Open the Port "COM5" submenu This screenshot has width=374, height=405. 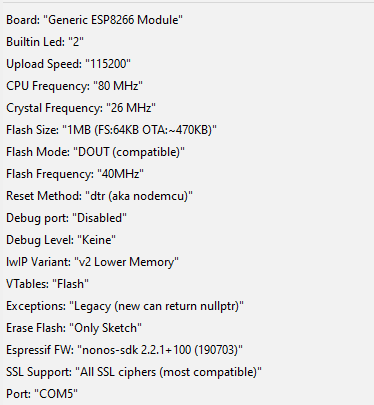click(x=187, y=394)
